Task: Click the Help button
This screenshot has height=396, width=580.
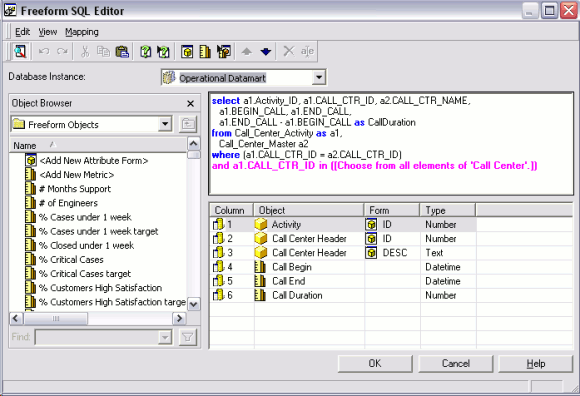Action: point(536,363)
